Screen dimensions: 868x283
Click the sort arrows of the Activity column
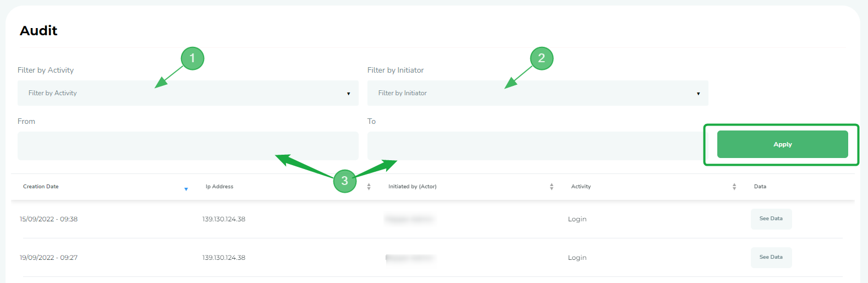(x=734, y=187)
